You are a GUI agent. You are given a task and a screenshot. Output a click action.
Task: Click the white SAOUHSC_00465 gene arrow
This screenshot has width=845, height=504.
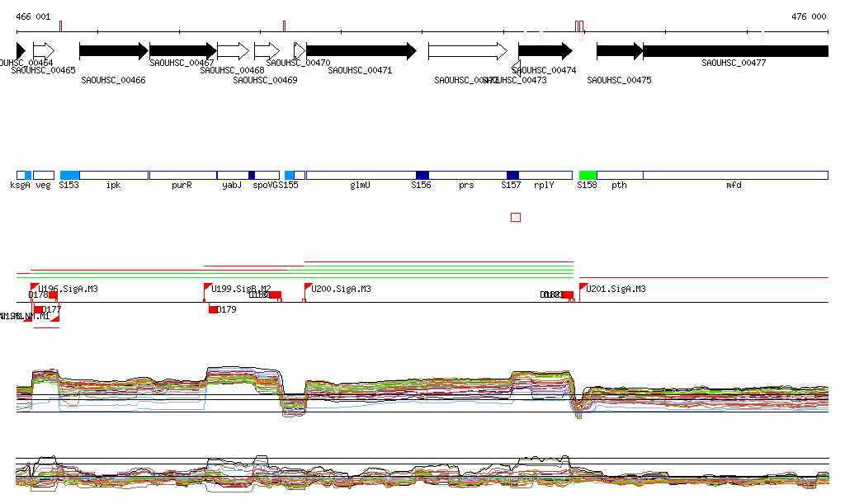pos(44,51)
